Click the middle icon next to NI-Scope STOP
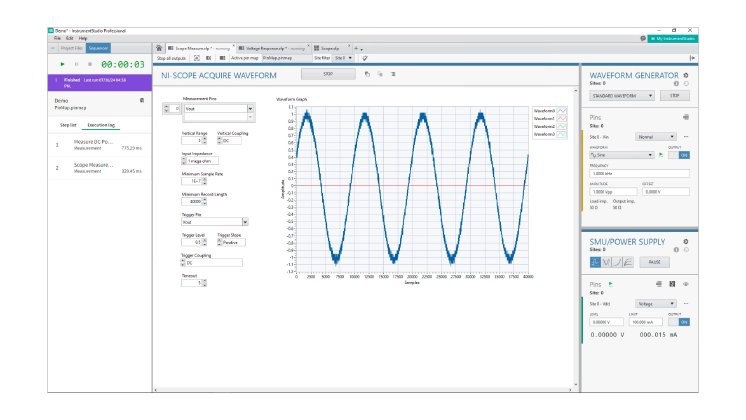 [x=380, y=74]
